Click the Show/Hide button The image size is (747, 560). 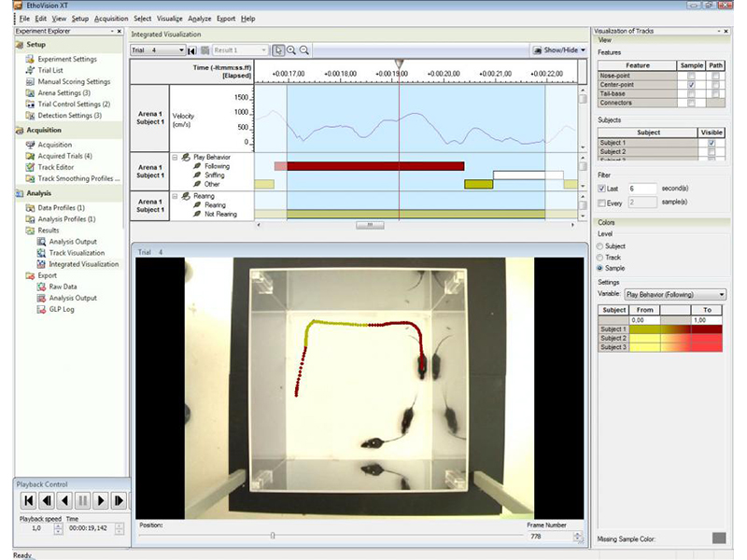click(559, 49)
